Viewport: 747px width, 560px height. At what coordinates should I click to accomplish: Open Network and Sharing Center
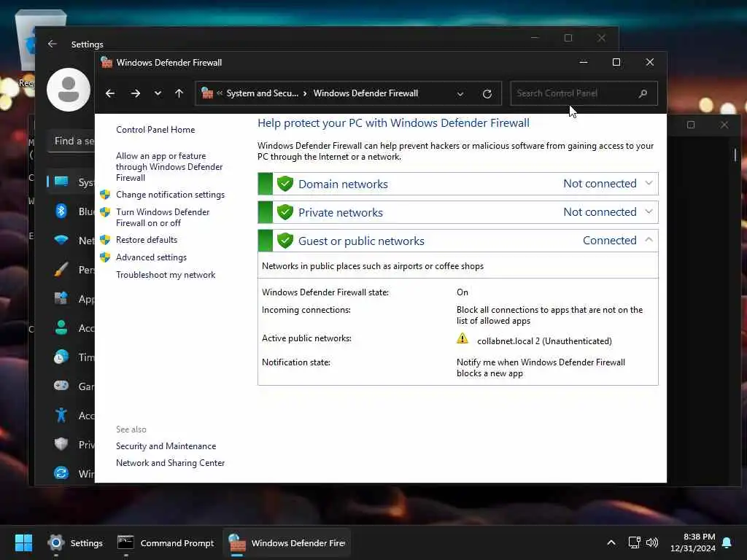tap(170, 463)
